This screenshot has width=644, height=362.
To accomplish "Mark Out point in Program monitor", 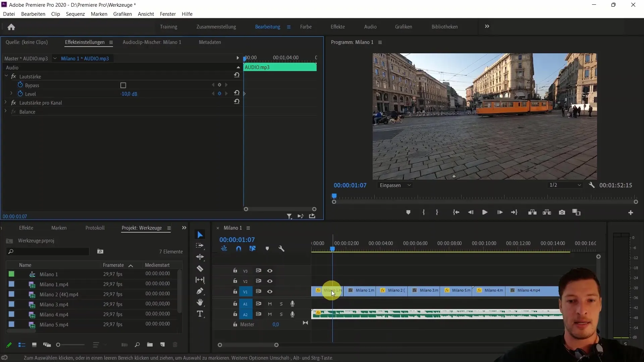I will point(437,212).
